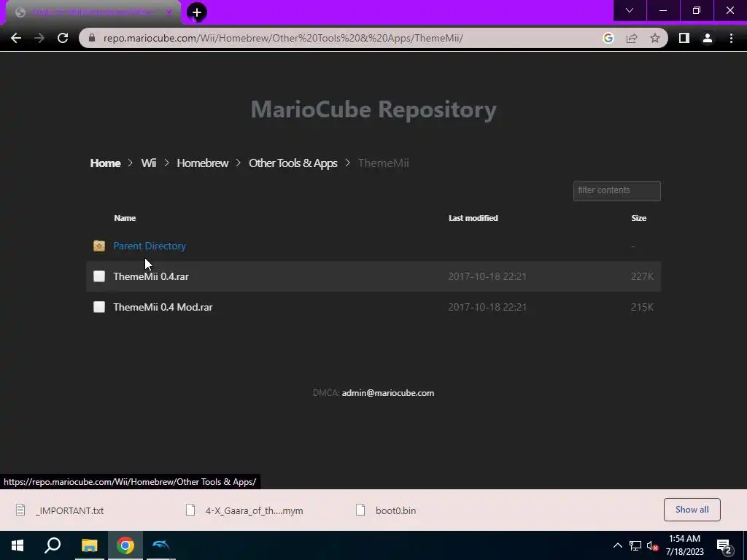Go to Homebrew breadcrumb
This screenshot has height=560, width=747.
pos(203,163)
